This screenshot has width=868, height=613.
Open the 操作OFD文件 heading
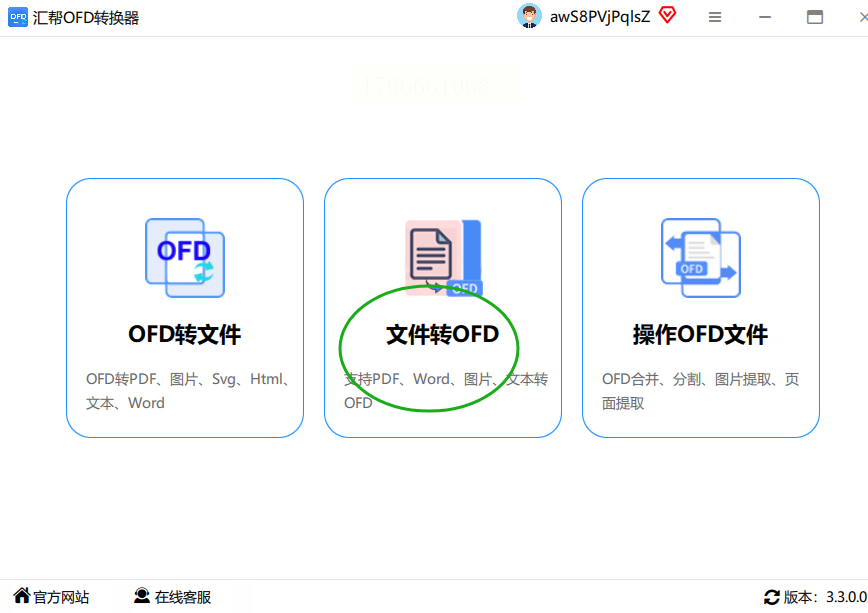click(x=700, y=334)
